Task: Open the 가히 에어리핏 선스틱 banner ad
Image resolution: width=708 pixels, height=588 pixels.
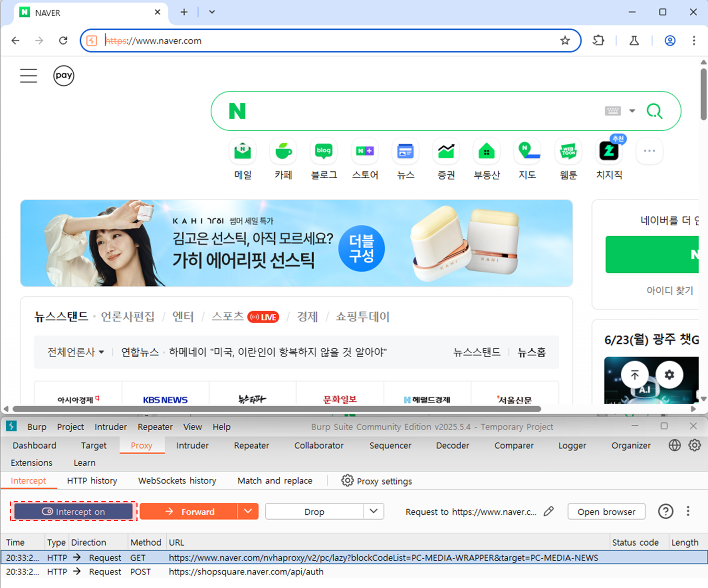Action: (296, 243)
